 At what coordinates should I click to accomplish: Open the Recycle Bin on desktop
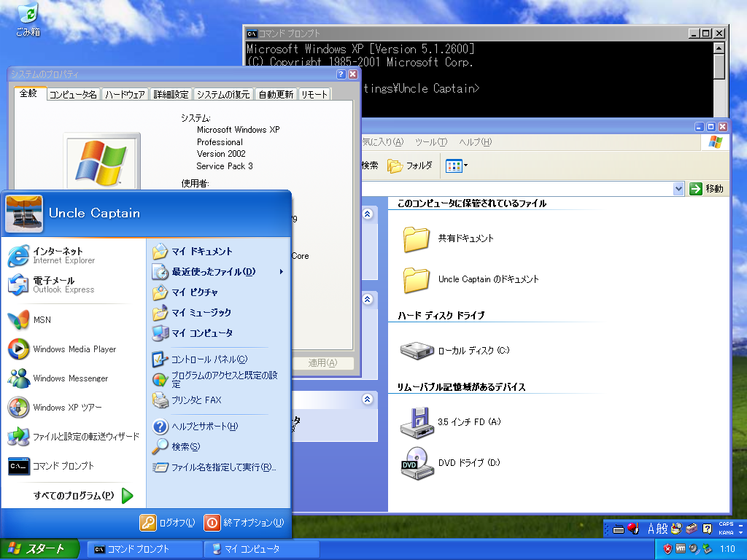point(28,19)
